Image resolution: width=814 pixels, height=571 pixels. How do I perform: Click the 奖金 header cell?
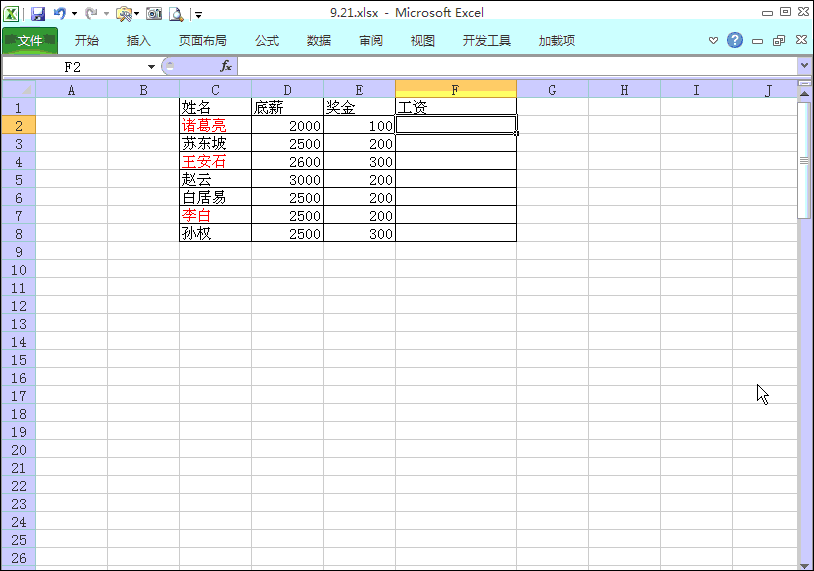(359, 107)
